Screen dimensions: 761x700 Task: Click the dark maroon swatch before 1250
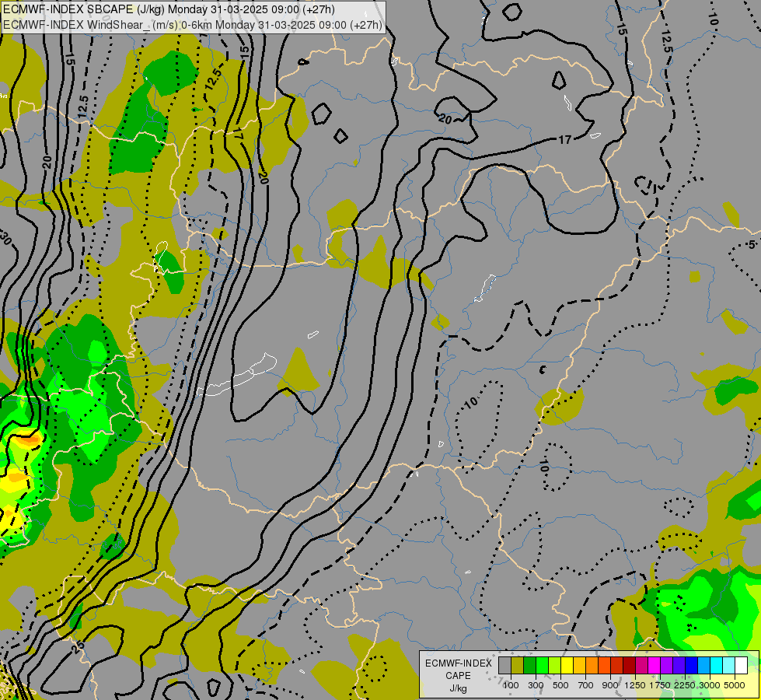[630, 665]
